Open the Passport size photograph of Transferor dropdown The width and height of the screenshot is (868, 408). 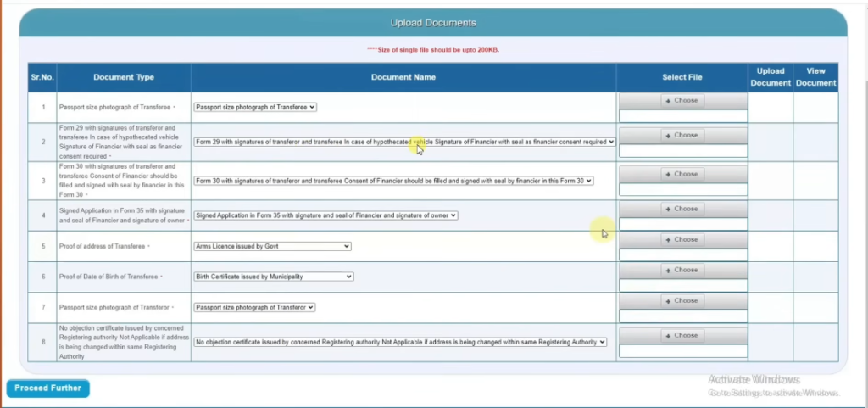click(254, 307)
